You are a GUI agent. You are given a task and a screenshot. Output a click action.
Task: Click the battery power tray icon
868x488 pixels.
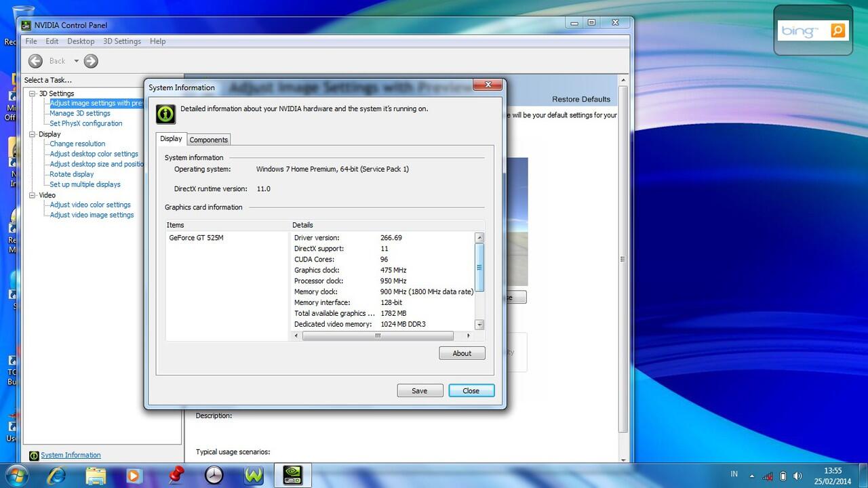point(783,476)
